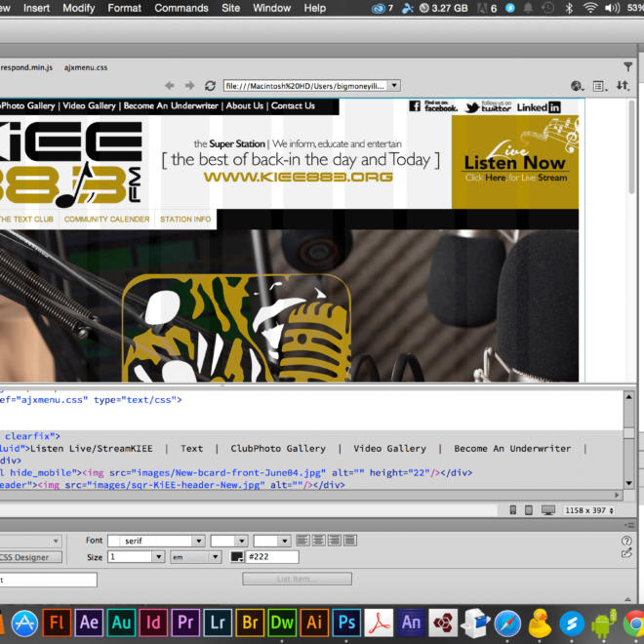Open the help icon in Properties panel
Screen dimensions: 644x644
coord(626,541)
